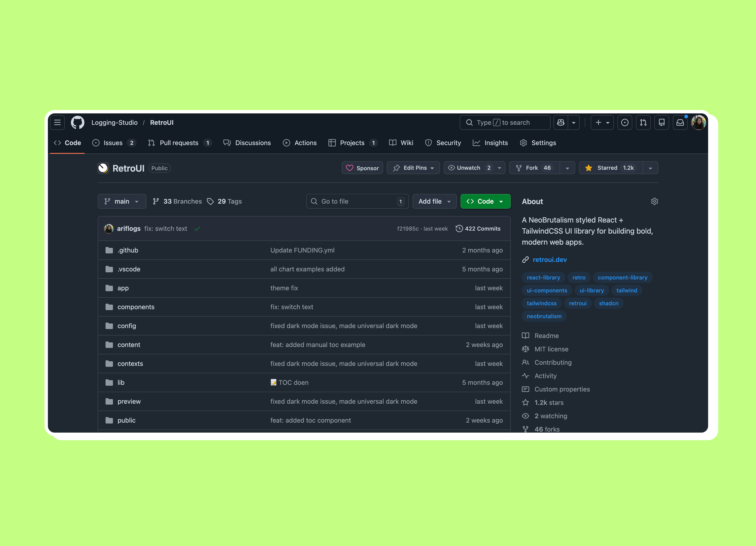The height and width of the screenshot is (546, 756).
Task: Open the Copilot dropdown arrow
Action: [574, 122]
